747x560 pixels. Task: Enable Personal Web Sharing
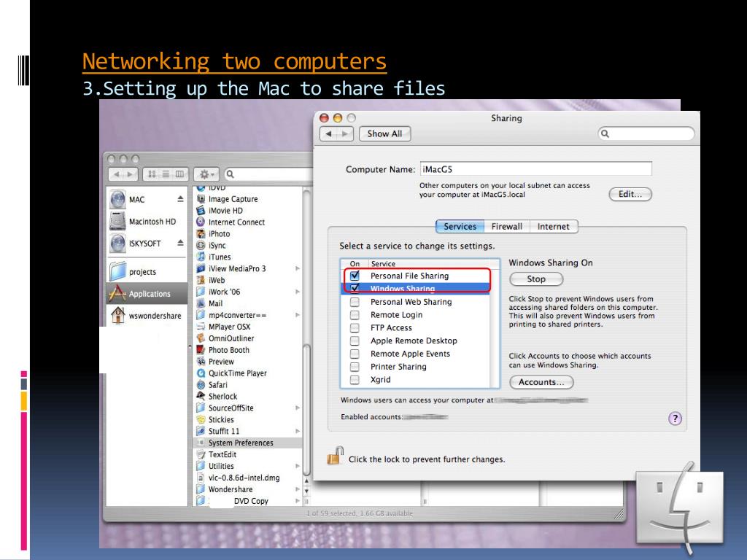(355, 302)
